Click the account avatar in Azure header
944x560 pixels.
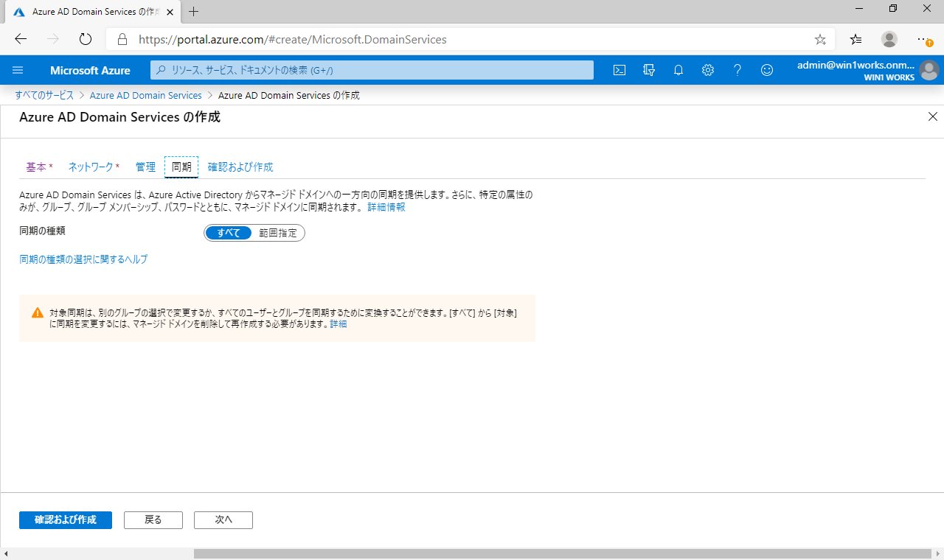(929, 71)
